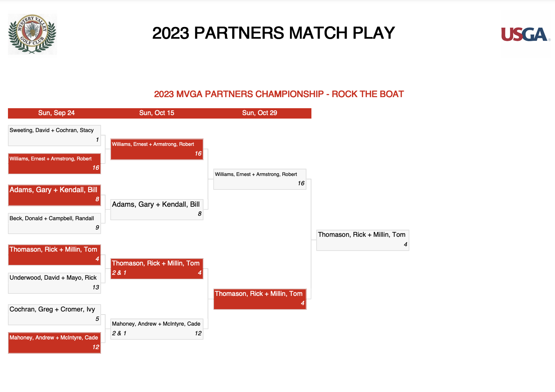The width and height of the screenshot is (555, 392).
Task: Click Oct 29 Williams, Ernest + Armstrong, Robert box
Action: (x=260, y=179)
